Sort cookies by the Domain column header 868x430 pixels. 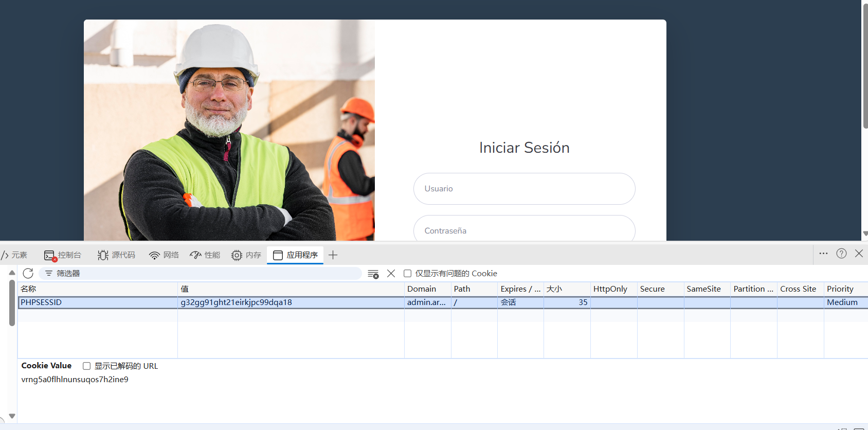pos(428,289)
